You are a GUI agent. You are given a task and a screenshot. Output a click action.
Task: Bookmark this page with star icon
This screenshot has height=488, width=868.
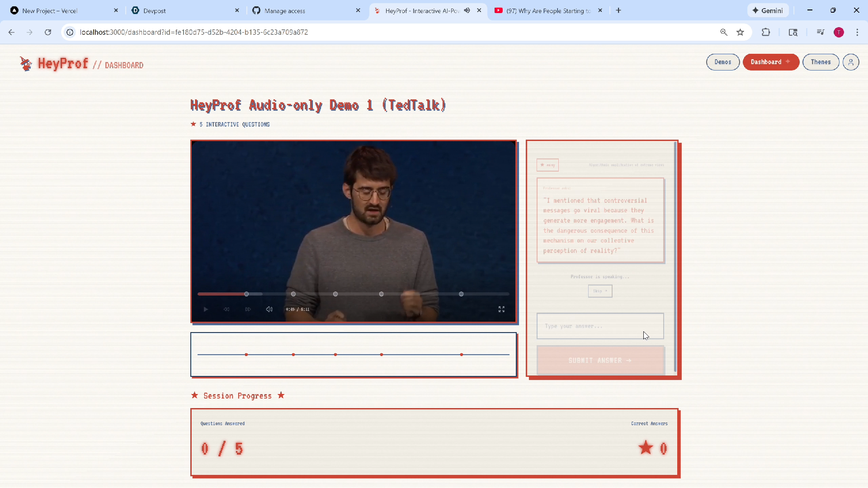pos(740,32)
